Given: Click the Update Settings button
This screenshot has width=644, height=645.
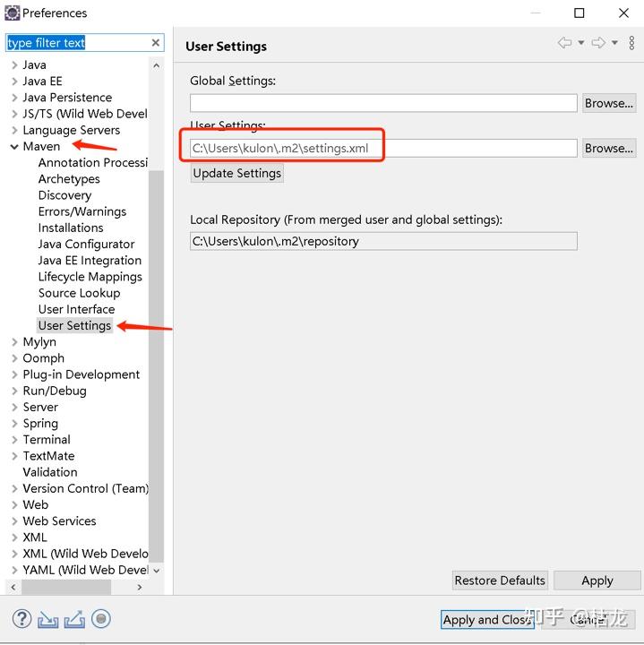Looking at the screenshot, I should coord(237,173).
